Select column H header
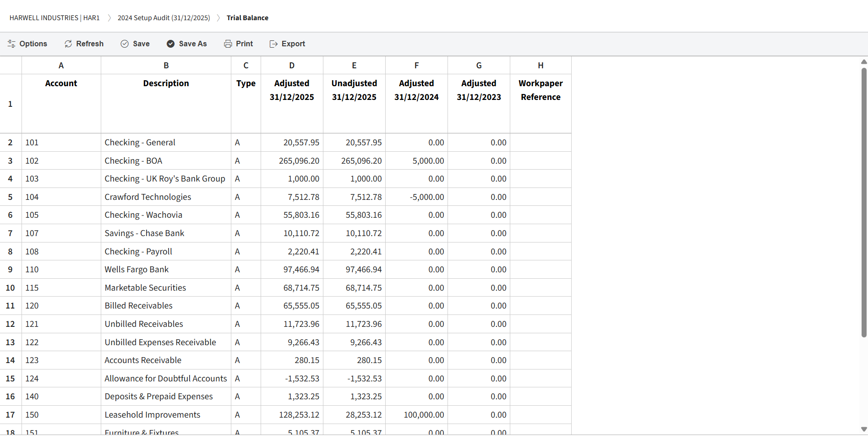Viewport: 868px width, 441px height. (540, 66)
